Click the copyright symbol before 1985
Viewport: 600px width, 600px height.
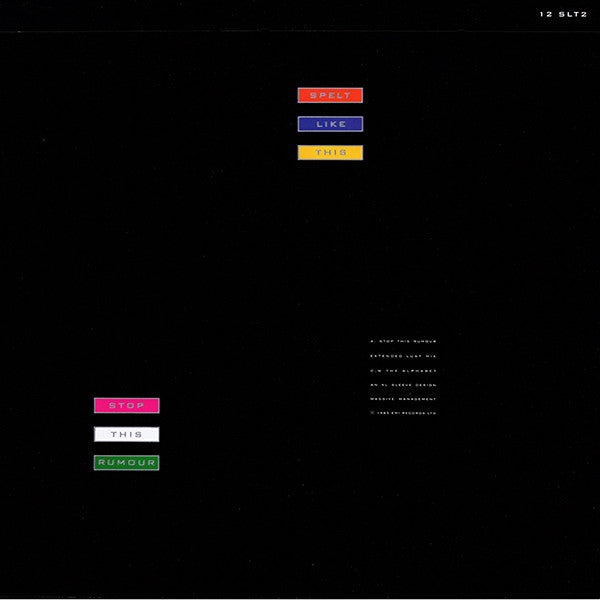tap(372, 413)
